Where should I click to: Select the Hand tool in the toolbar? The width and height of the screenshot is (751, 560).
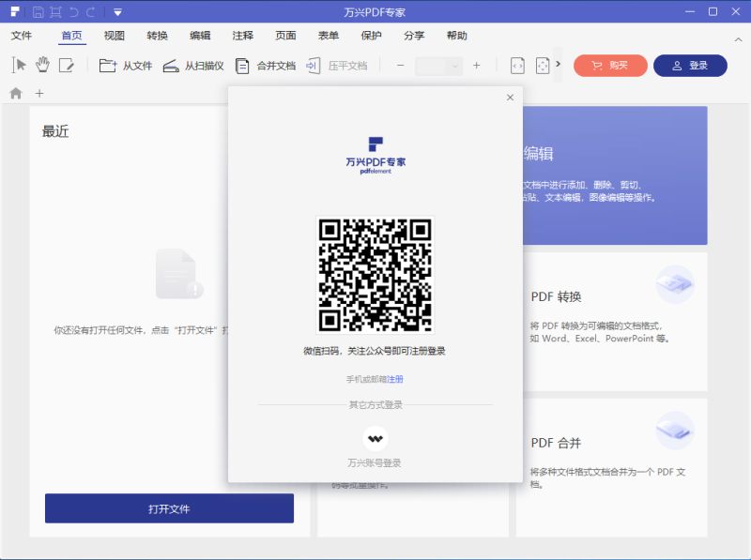42,65
